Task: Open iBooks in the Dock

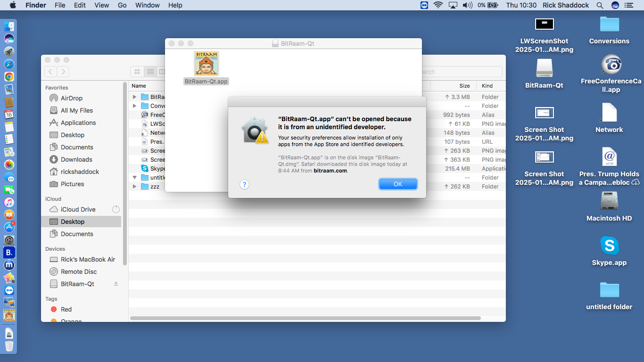Action: click(9, 215)
